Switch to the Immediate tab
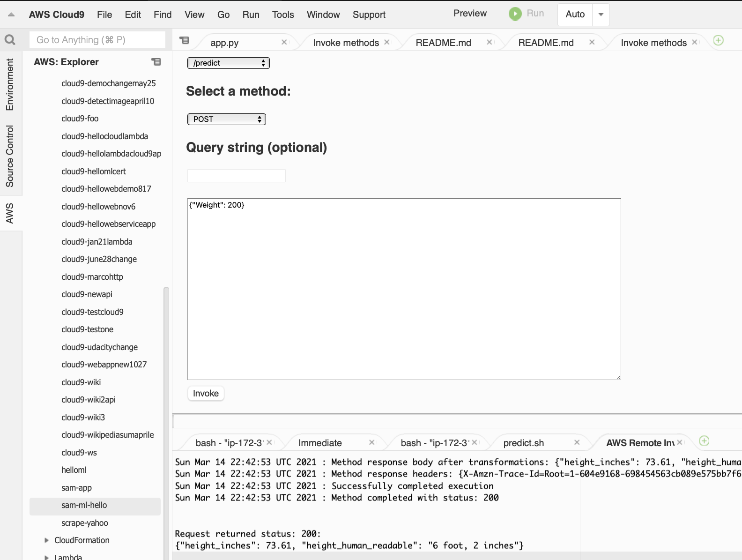 click(x=320, y=443)
